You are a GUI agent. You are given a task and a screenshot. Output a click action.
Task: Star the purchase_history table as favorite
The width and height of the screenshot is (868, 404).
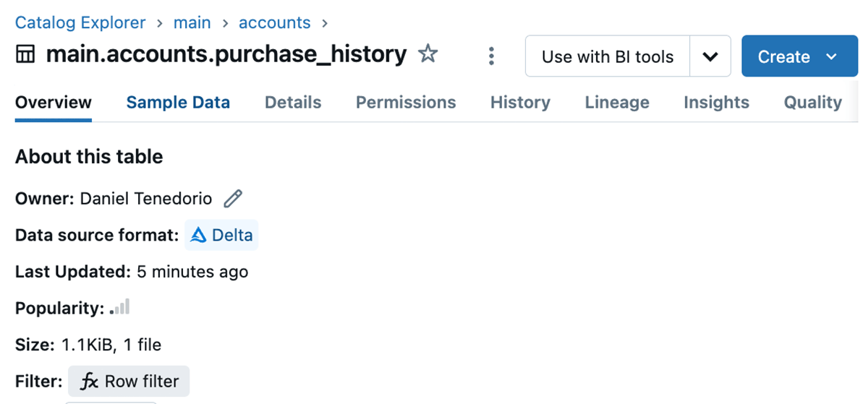428,54
